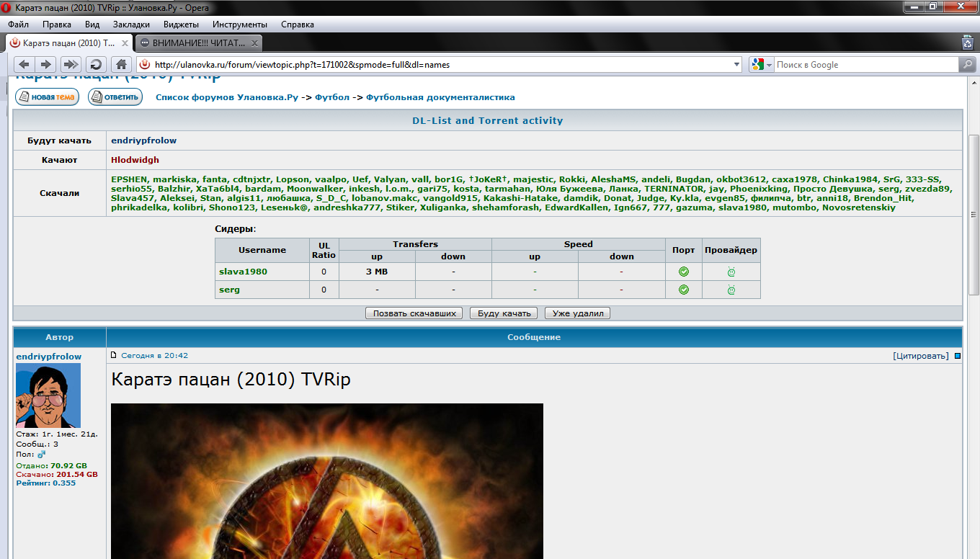Click the provider icon in serg row

pos(731,290)
